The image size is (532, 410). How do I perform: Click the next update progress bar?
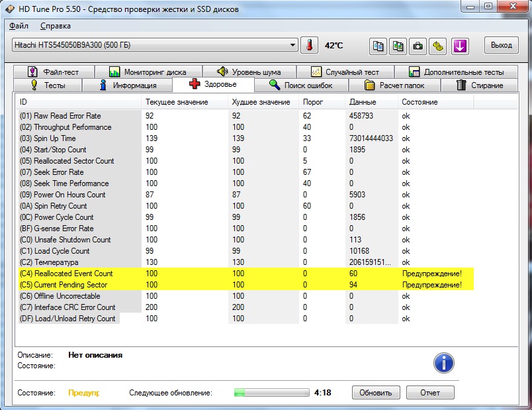tap(271, 393)
